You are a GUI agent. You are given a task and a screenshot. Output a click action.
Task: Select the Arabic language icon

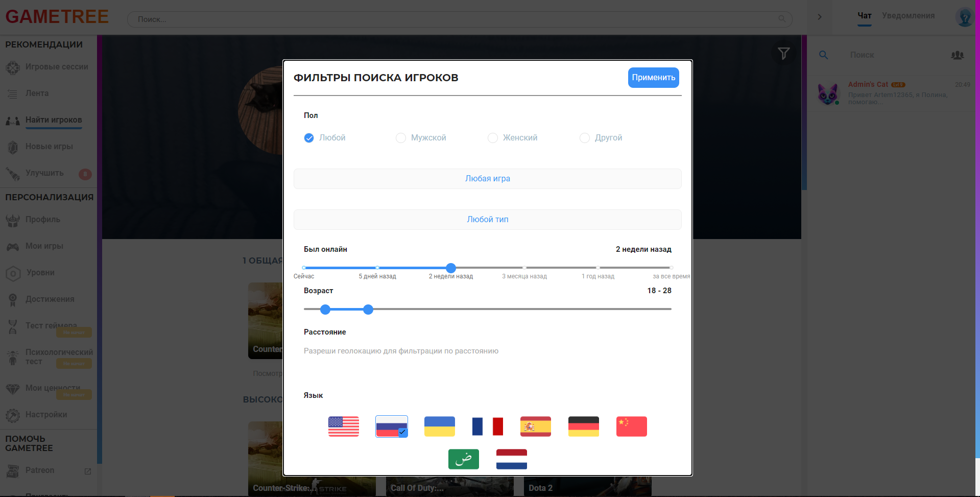(x=463, y=459)
